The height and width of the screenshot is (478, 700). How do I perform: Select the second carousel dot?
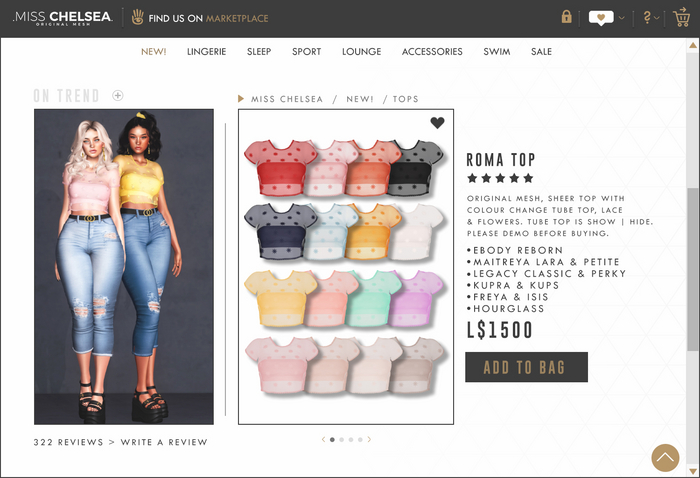[x=342, y=440]
